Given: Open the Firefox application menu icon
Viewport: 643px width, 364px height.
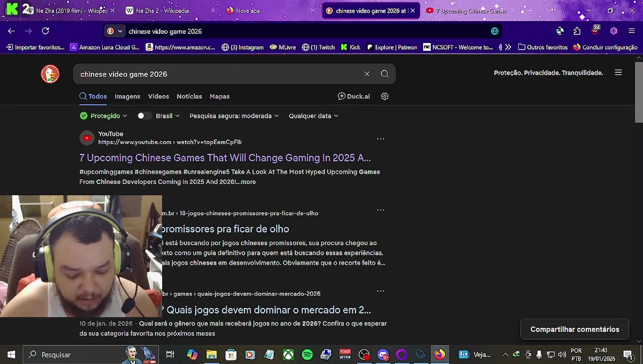Looking at the screenshot, I should pos(631,31).
